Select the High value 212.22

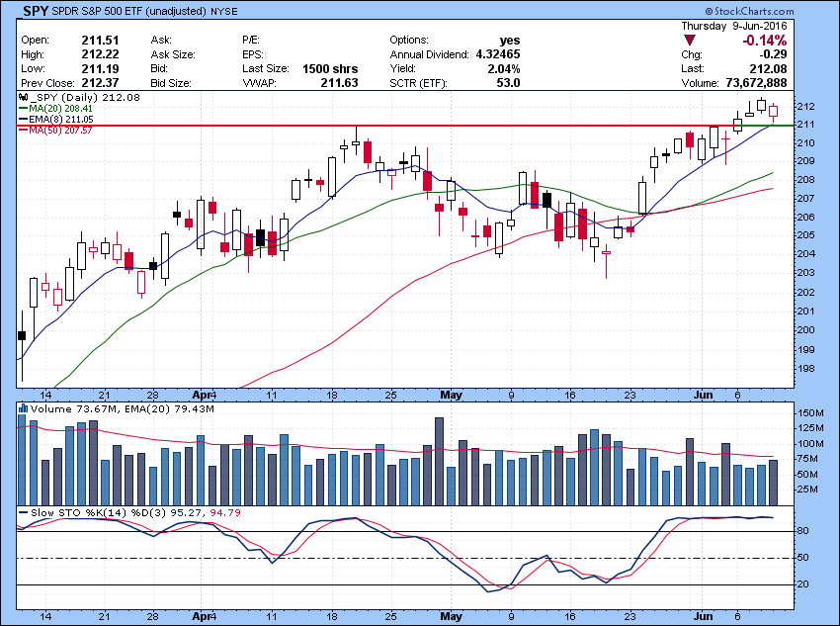(x=100, y=54)
